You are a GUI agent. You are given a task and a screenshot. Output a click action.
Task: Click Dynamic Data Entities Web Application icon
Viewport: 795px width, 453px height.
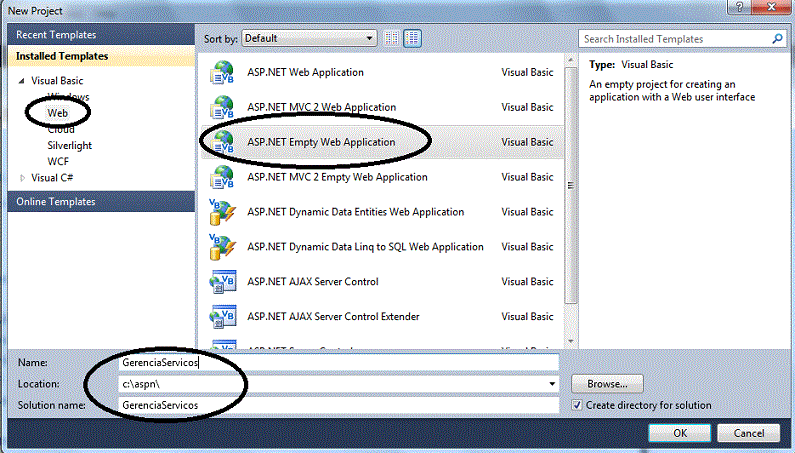(x=222, y=212)
